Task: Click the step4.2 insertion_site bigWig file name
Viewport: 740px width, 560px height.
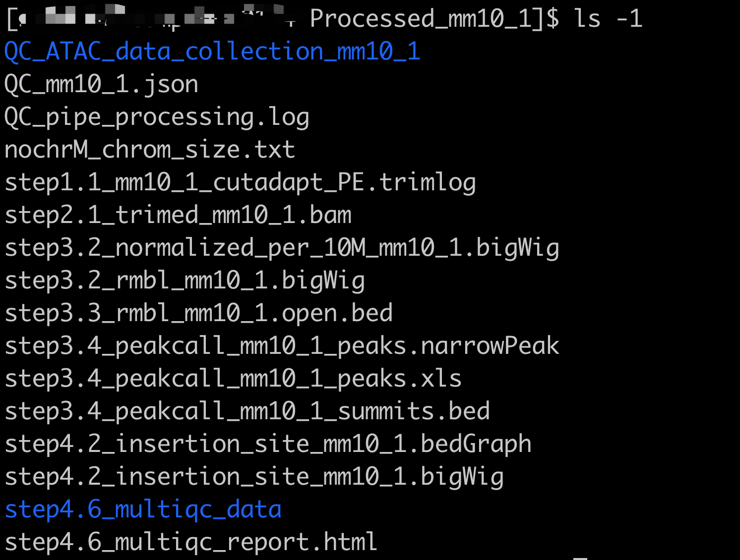Action: click(254, 477)
